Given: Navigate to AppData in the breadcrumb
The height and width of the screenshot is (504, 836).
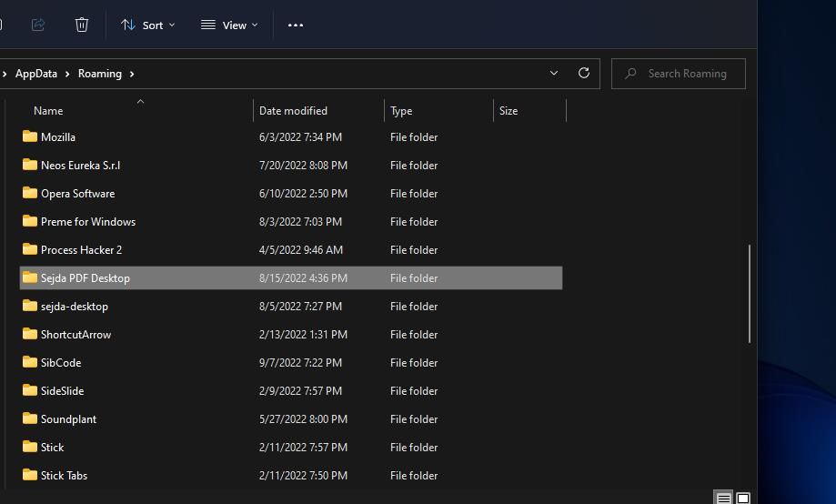Looking at the screenshot, I should pos(36,74).
